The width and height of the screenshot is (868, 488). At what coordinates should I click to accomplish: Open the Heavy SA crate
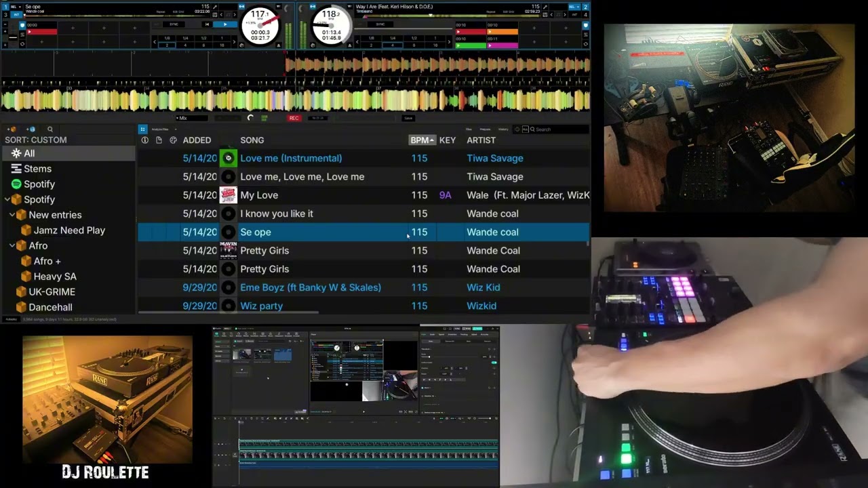tap(55, 277)
